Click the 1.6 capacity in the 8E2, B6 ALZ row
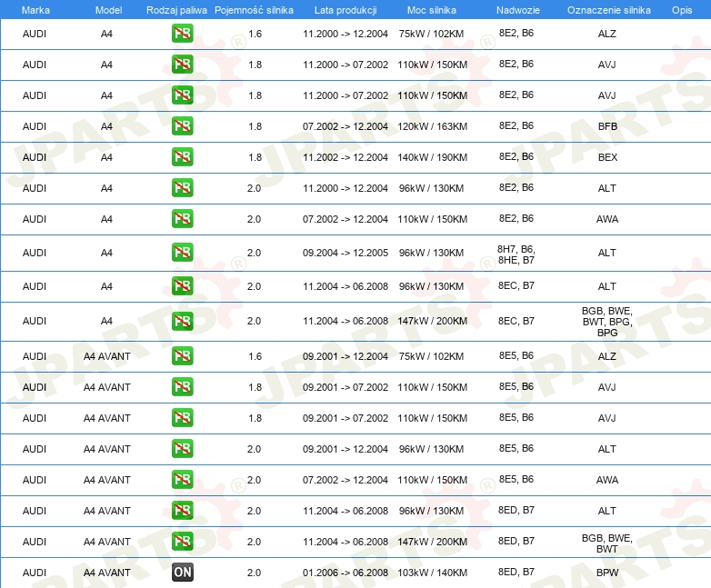This screenshot has height=588, width=711. point(255,34)
